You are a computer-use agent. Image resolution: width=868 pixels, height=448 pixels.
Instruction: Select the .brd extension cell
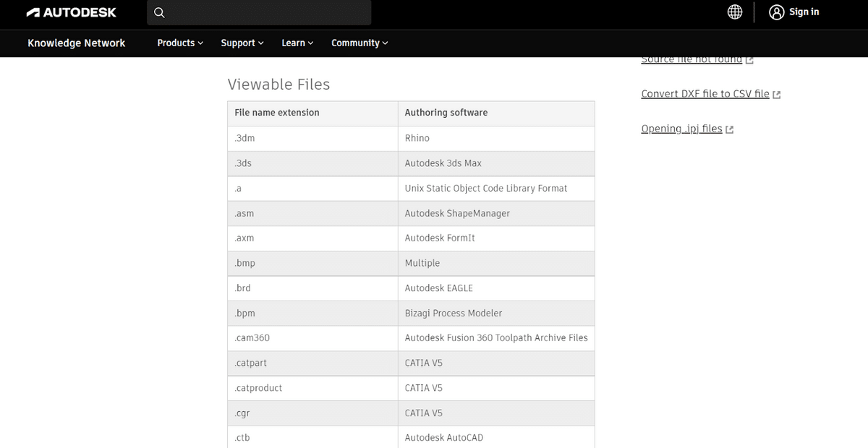312,288
